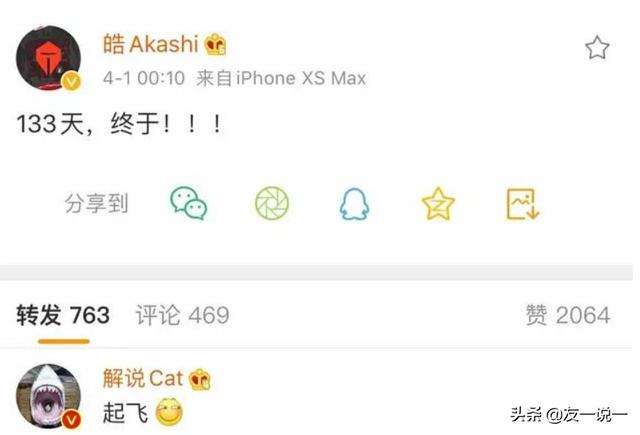Image resolution: width=640 pixels, height=435 pixels.
Task: Switch to the 评论 469 tab
Action: point(182,315)
